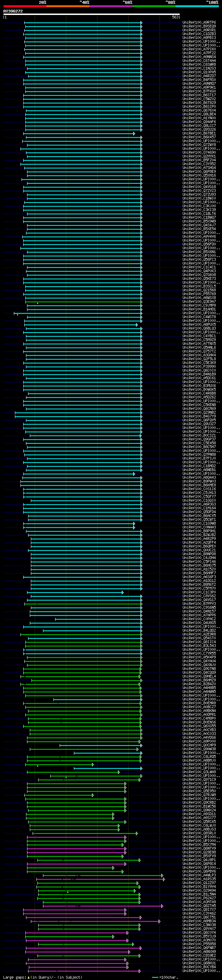Select hit label UniRef100_Q6NTV9

pyautogui.click(x=199, y=848)
